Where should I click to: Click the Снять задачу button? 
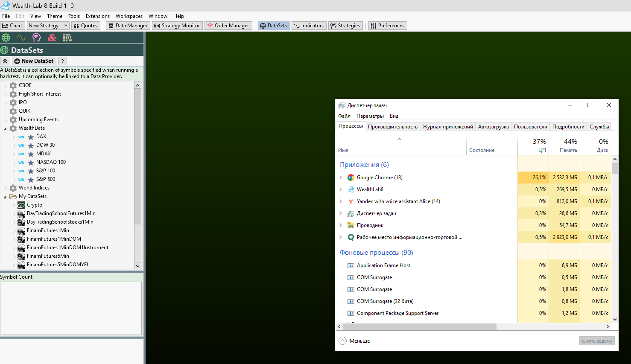[x=597, y=341]
